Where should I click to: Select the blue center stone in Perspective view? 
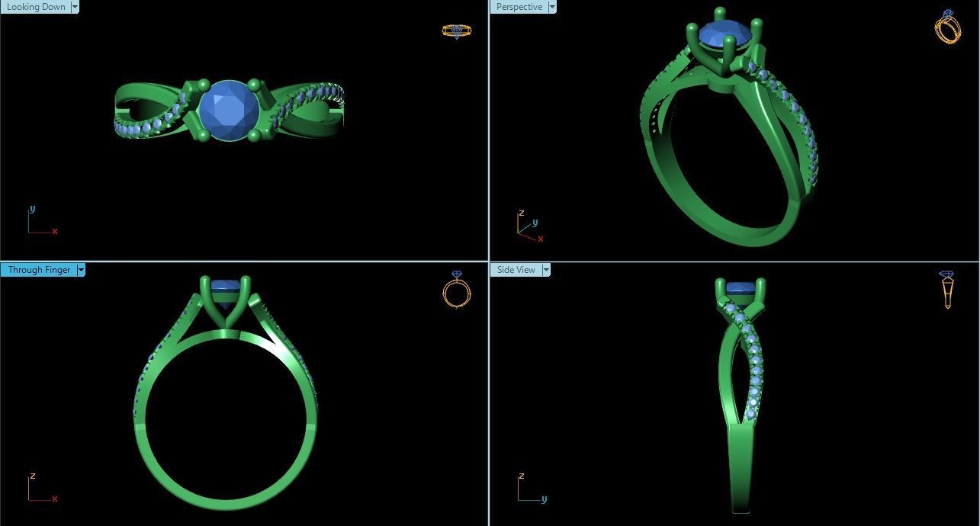coord(725,34)
